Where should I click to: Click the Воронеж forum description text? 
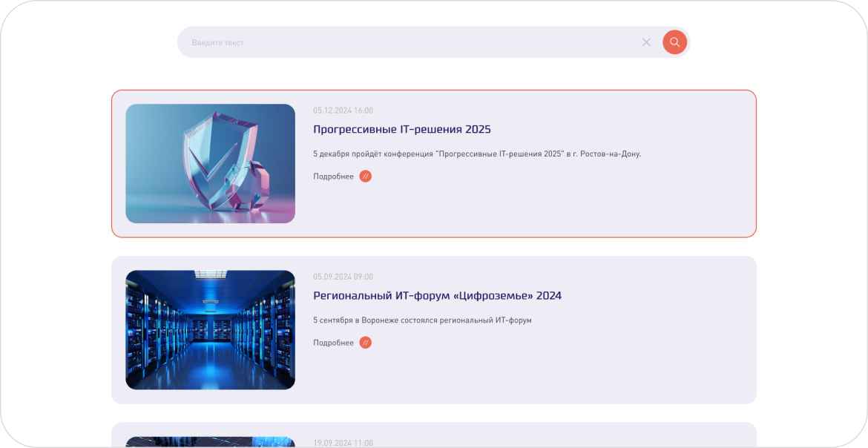(x=422, y=320)
